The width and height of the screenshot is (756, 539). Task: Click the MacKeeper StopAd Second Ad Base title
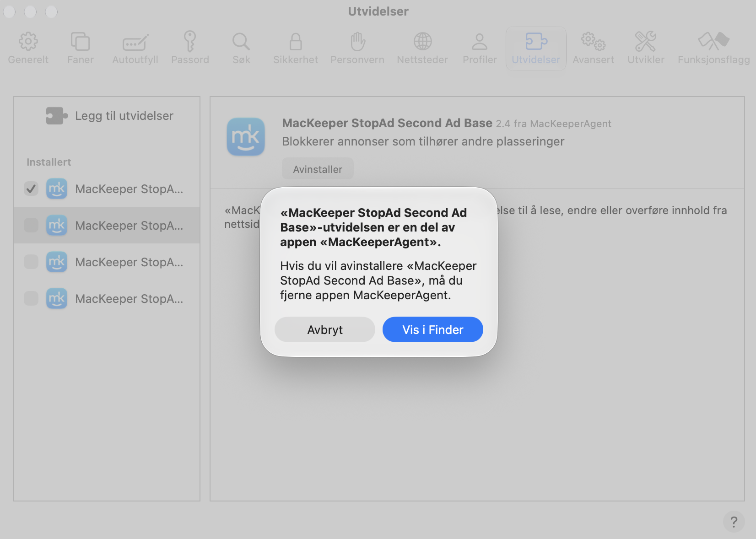click(387, 123)
